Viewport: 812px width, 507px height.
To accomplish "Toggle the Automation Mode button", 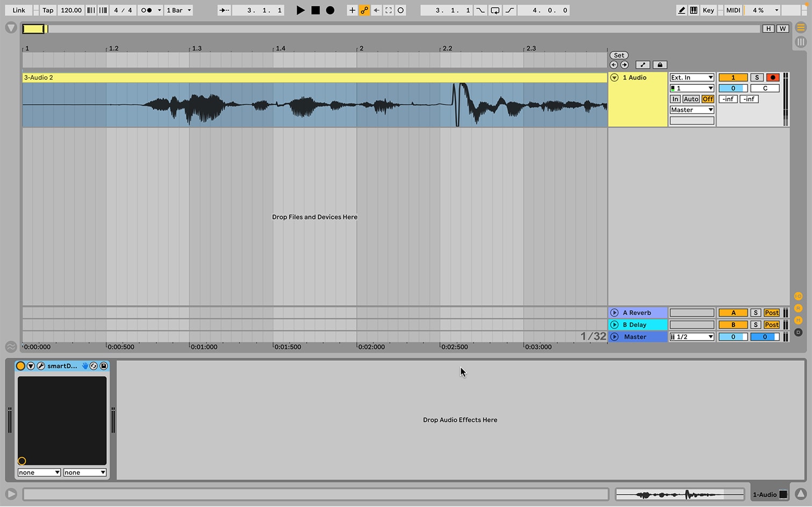I will (643, 65).
